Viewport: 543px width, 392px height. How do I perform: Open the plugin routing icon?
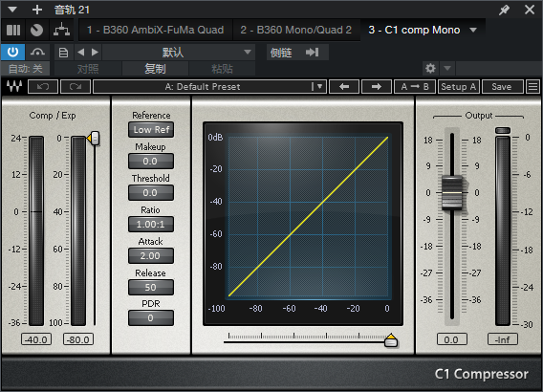click(x=61, y=31)
